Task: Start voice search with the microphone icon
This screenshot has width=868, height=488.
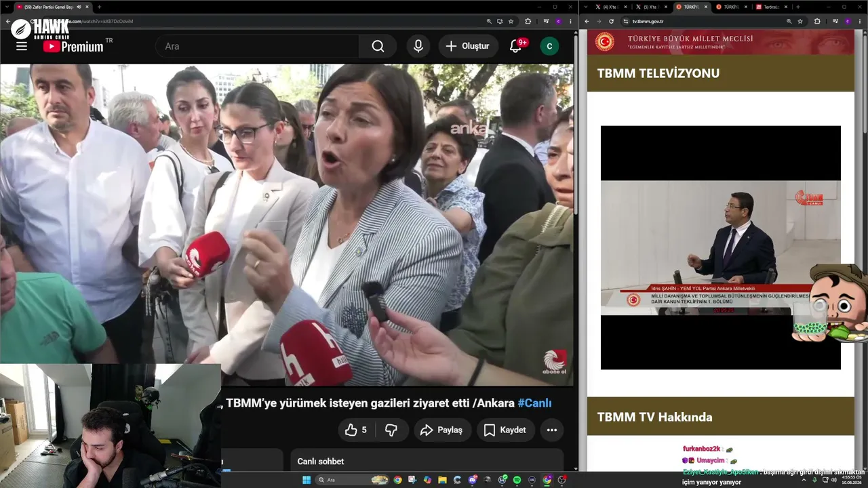Action: 418,46
